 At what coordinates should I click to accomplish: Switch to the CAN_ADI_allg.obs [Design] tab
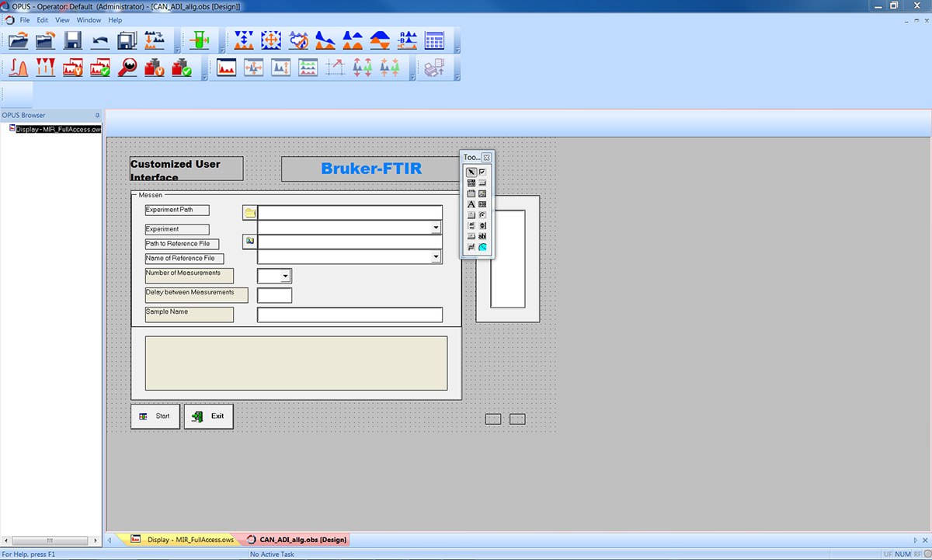(x=296, y=539)
